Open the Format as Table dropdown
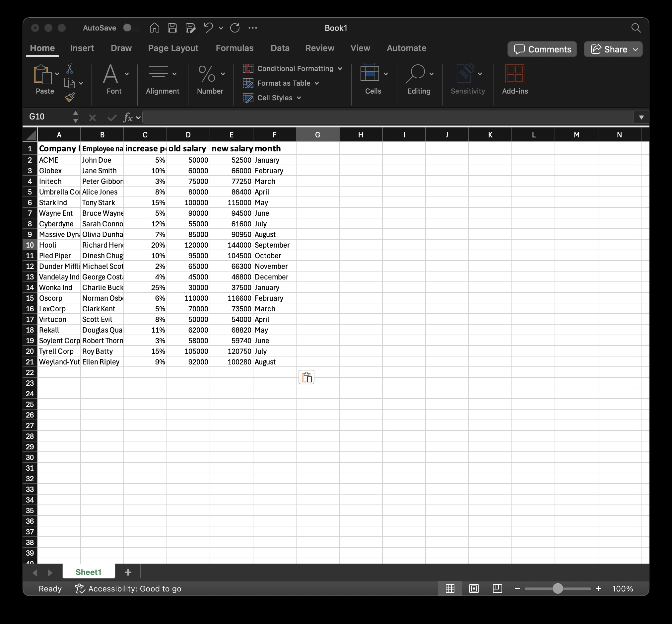 [281, 83]
